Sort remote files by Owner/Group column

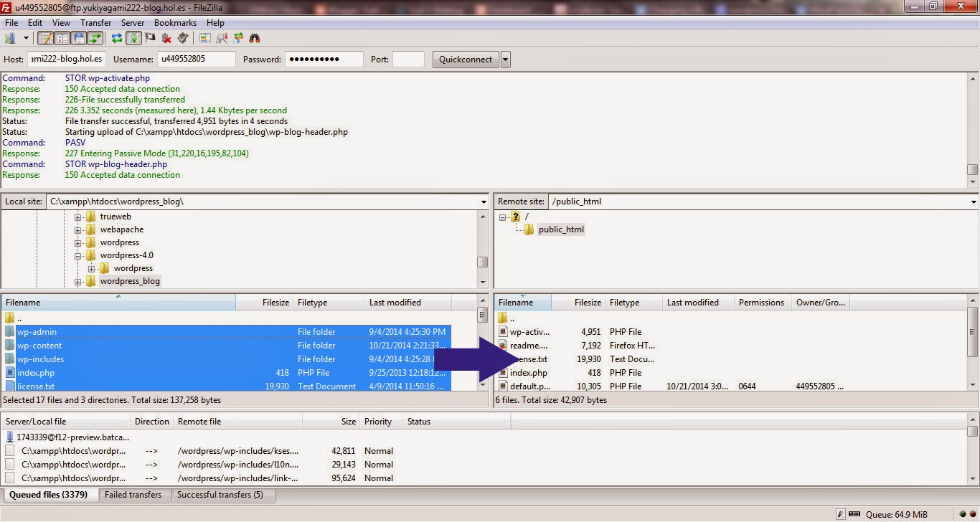click(x=820, y=303)
